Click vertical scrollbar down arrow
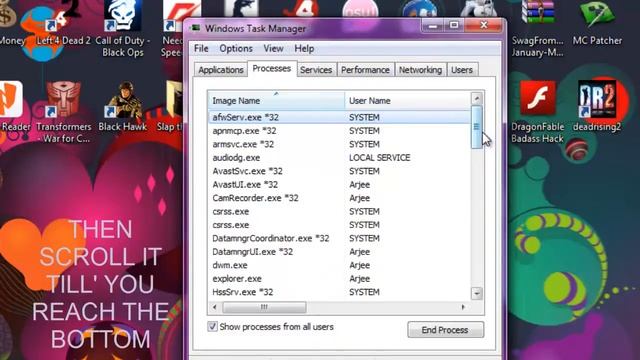The width and height of the screenshot is (640, 360). click(477, 293)
